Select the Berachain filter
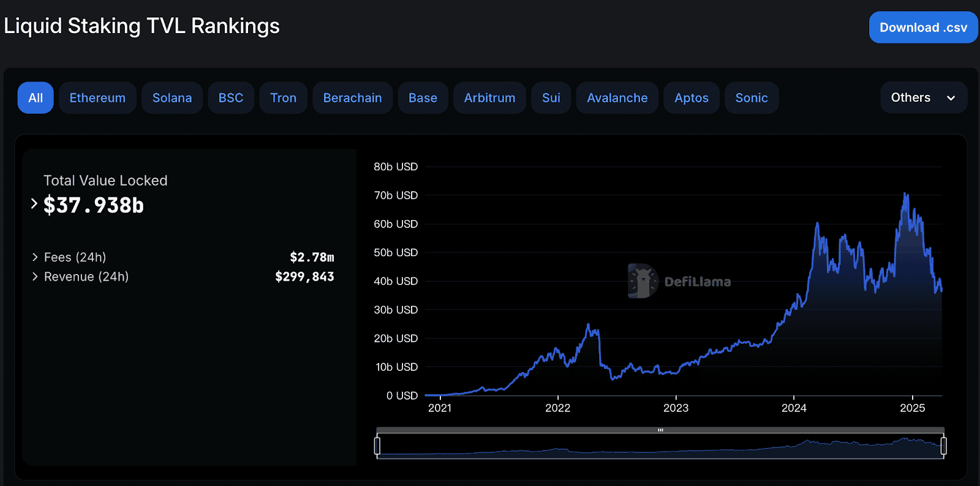This screenshot has height=486, width=980. pyautogui.click(x=352, y=98)
